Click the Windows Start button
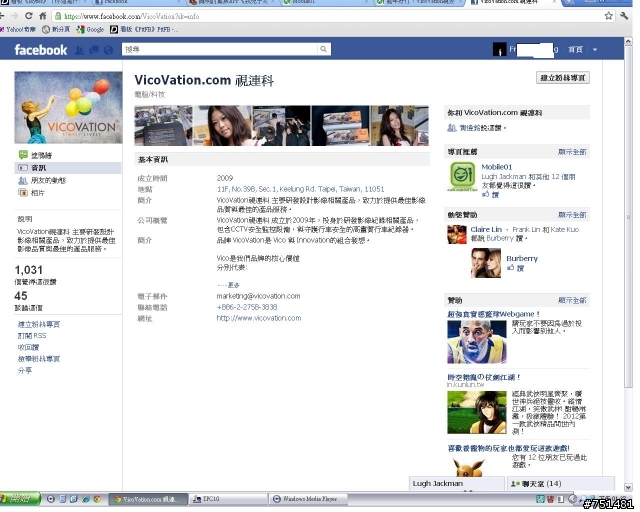 pyautogui.click(x=20, y=499)
